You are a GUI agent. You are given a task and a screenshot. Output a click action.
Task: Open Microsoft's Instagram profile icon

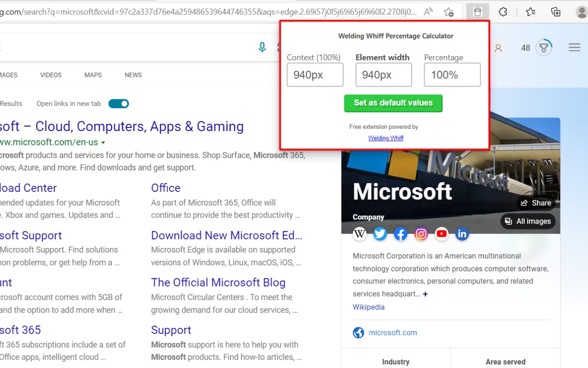[421, 234]
